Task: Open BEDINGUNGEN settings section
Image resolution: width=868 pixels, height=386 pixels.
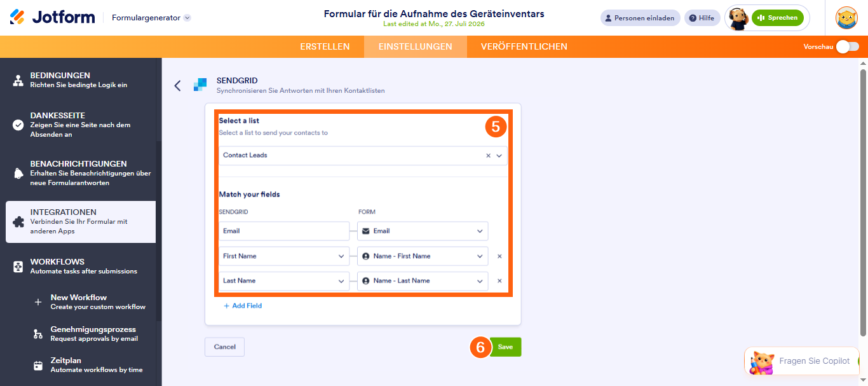Action: [x=78, y=79]
